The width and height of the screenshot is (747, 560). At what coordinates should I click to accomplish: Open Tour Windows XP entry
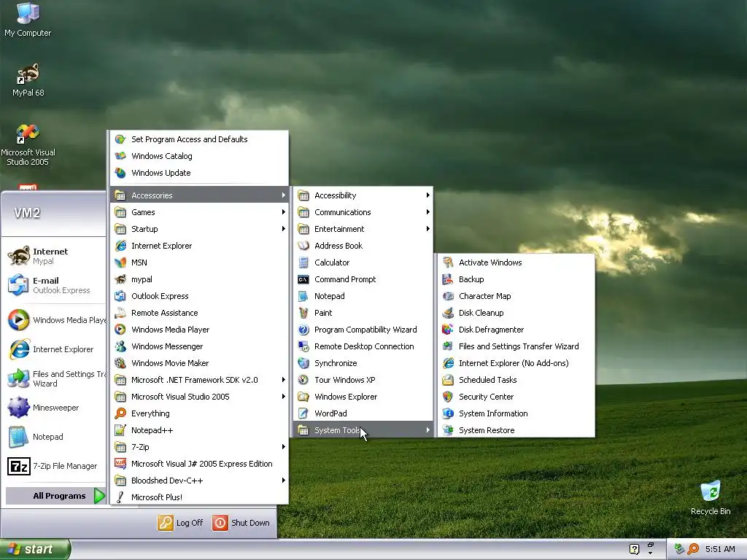[363, 380]
